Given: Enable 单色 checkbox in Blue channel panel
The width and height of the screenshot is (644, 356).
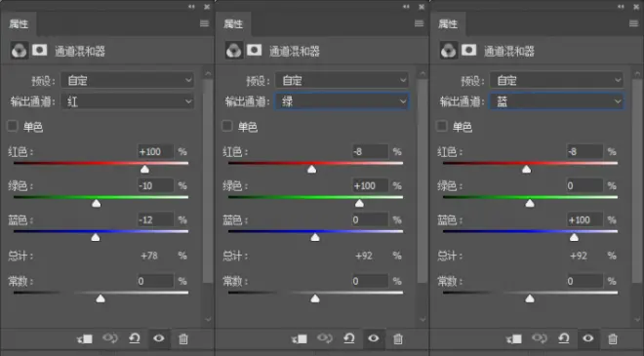Looking at the screenshot, I should click(442, 126).
